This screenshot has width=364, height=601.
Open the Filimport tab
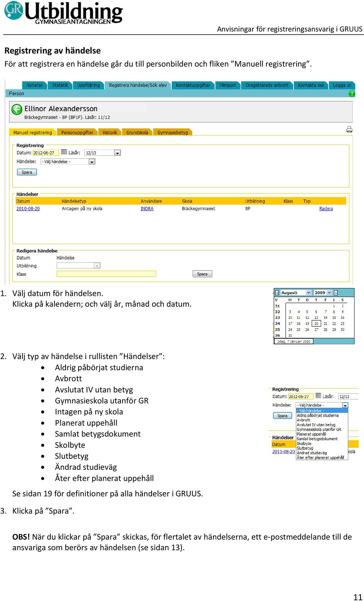coord(227,85)
